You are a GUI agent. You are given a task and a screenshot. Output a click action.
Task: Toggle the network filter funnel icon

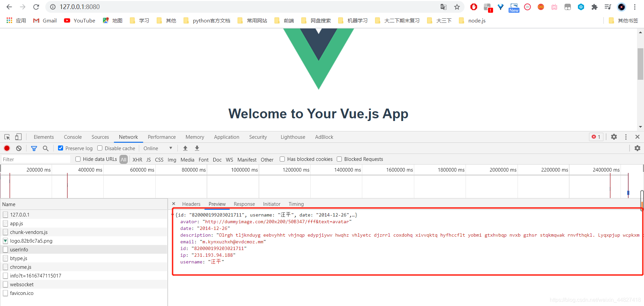(x=34, y=148)
